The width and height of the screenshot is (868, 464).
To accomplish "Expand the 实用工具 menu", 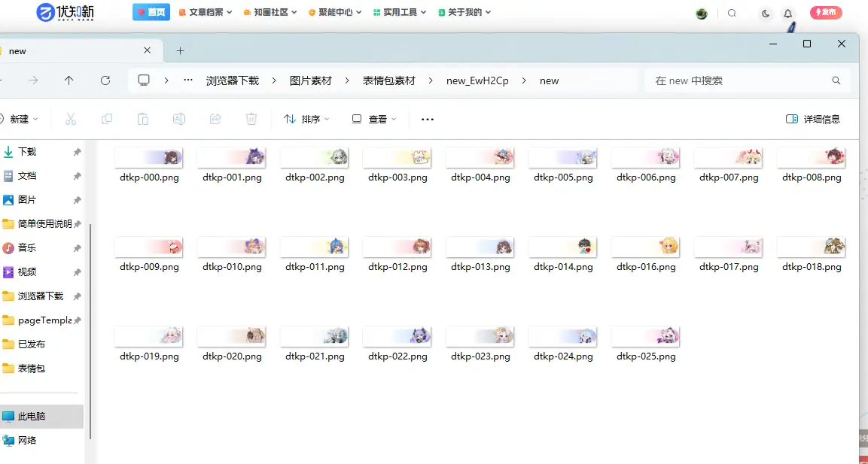I will click(400, 12).
